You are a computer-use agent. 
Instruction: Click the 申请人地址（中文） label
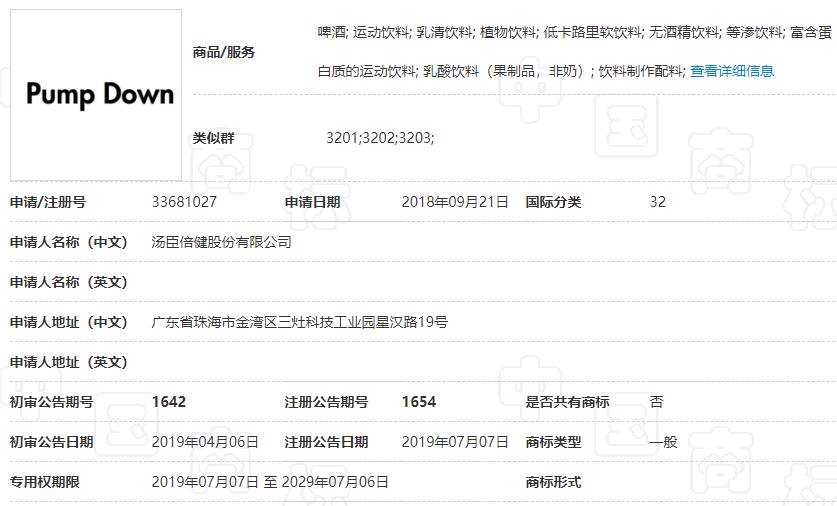69,322
